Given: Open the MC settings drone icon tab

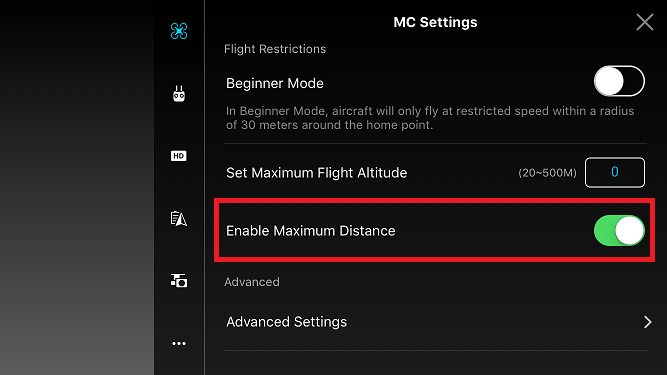Looking at the screenshot, I should pos(179,31).
